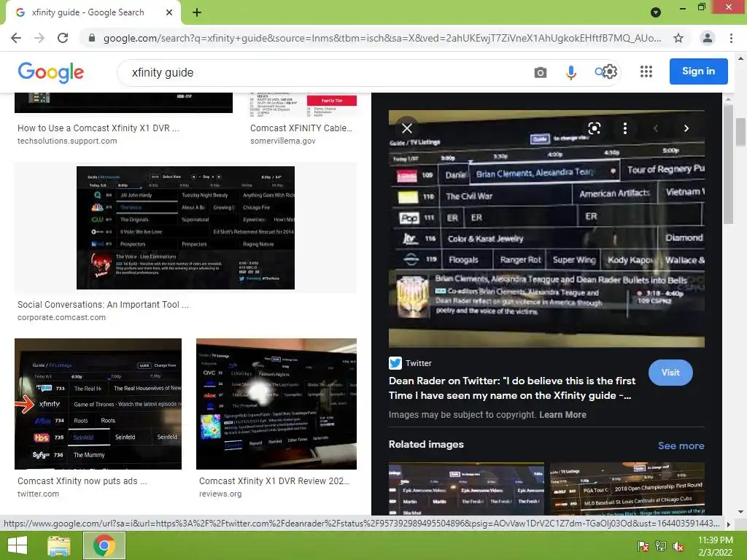Open search settings gear icon
747x560 pixels.
pos(611,72)
